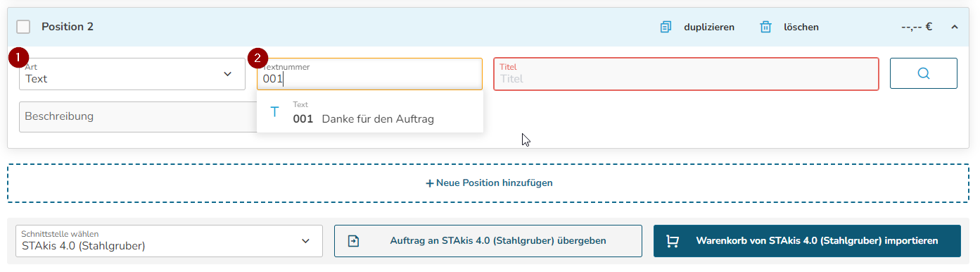Open the Art dropdown showing Text

[x=132, y=74]
